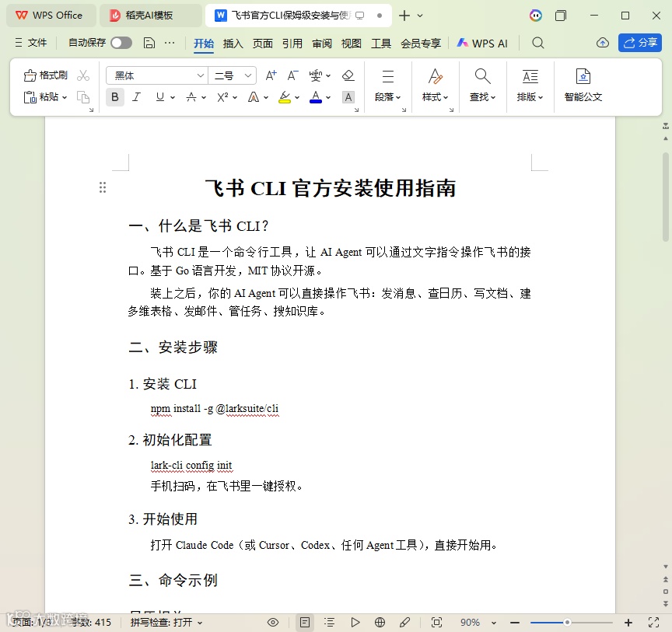Screen dimensions: 672x632
Task: Open the more options ellipsis
Action: [x=170, y=43]
